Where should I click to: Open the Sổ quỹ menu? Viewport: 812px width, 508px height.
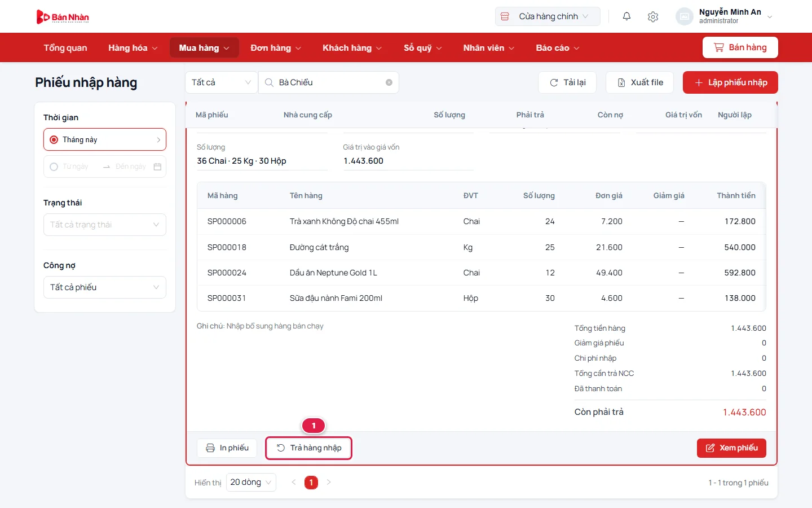coord(422,48)
